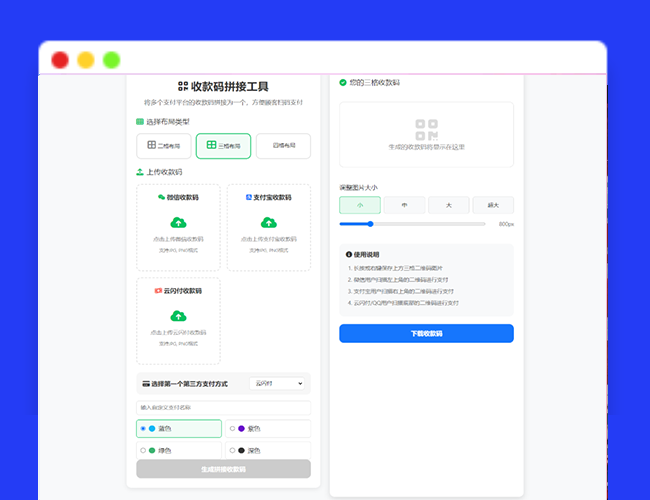The width and height of the screenshot is (650, 500).
Task: Click the green window maximize dot
Action: [x=112, y=60]
